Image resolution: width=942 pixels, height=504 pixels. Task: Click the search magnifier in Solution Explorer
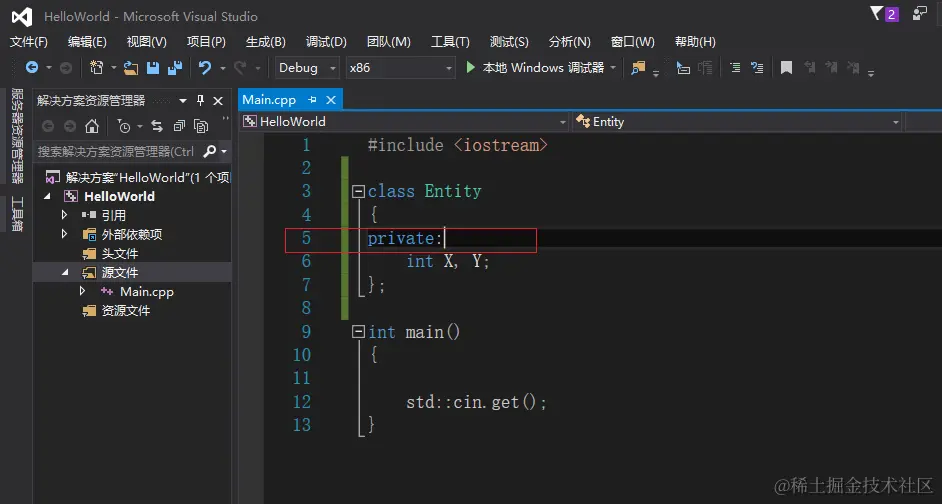(210, 151)
